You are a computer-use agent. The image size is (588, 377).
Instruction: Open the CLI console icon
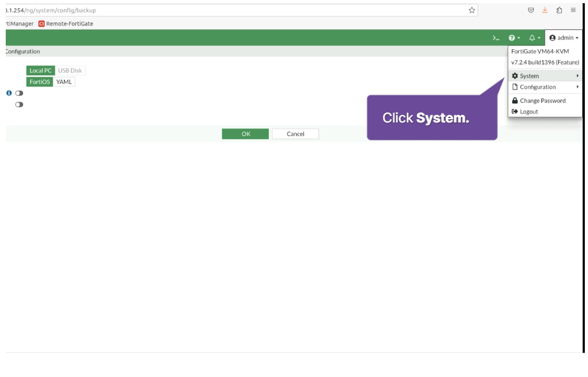tap(496, 38)
